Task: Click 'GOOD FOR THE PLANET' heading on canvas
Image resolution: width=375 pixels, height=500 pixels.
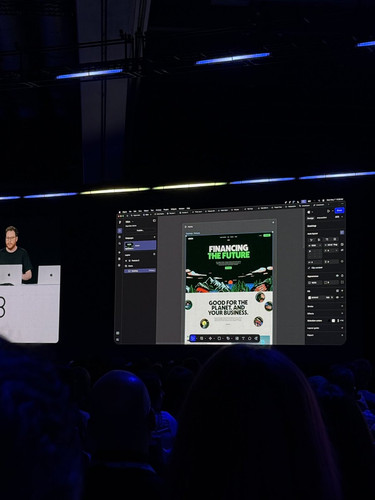Action: click(229, 307)
